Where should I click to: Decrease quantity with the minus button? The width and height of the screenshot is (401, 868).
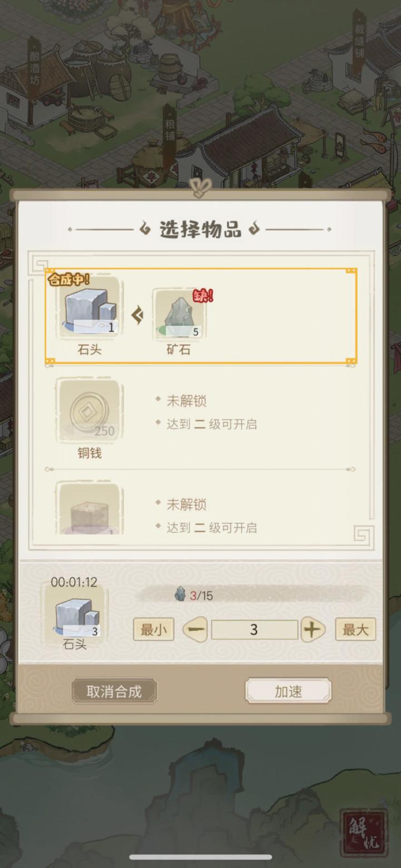pos(195,630)
